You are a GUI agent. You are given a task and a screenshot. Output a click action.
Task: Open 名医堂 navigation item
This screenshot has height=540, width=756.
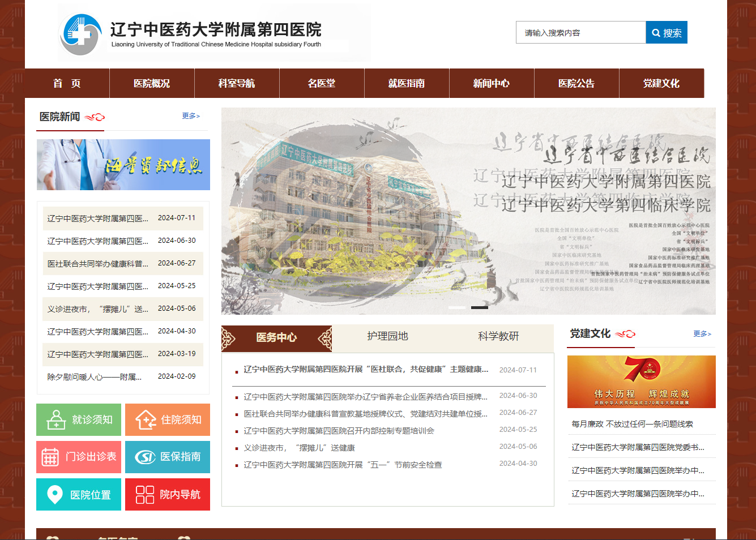click(322, 83)
